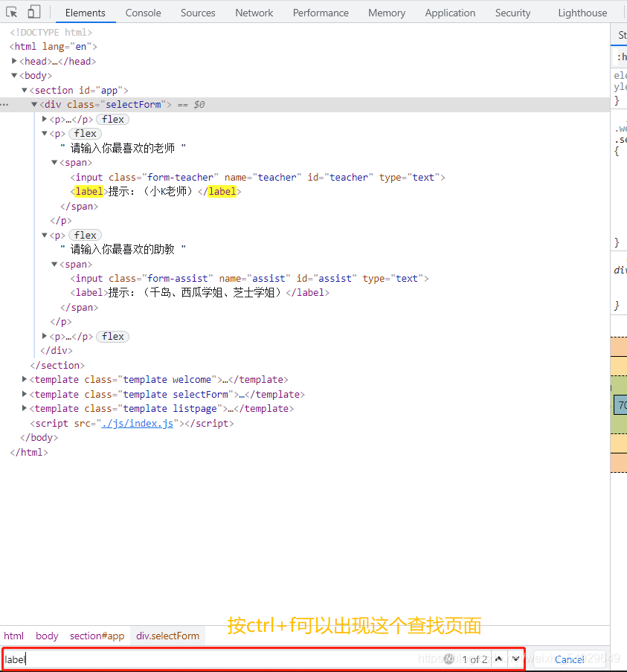627x672 pixels.
Task: Toggle the flex badge on the last p element
Action: (x=113, y=337)
